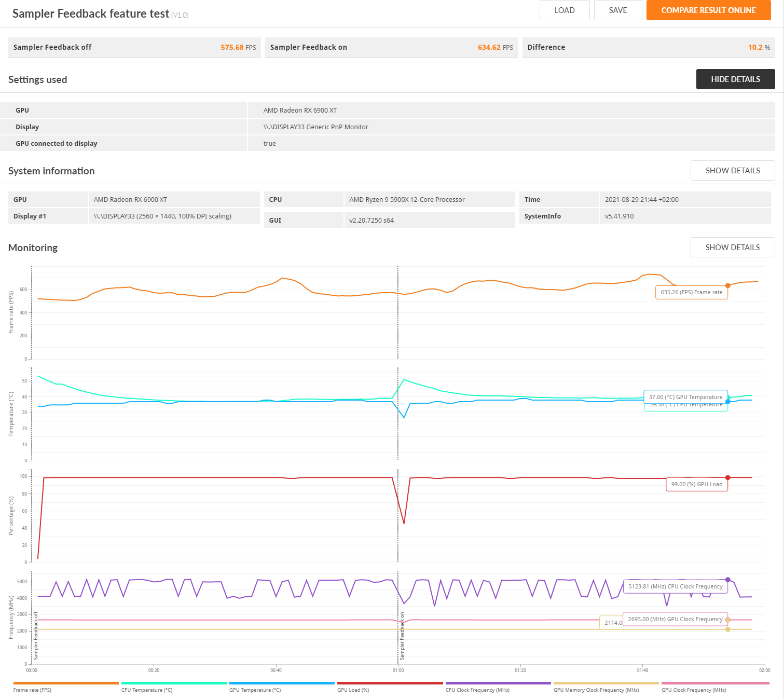The image size is (784, 699).
Task: Select the yellow GPU Memory Clock data point
Action: 728,629
